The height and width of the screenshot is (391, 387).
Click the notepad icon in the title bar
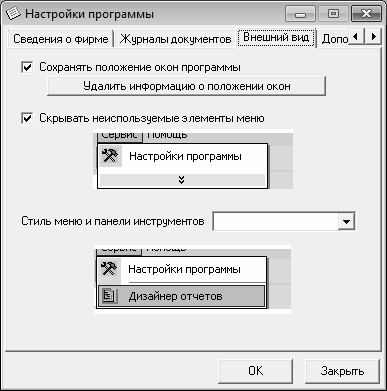(13, 14)
